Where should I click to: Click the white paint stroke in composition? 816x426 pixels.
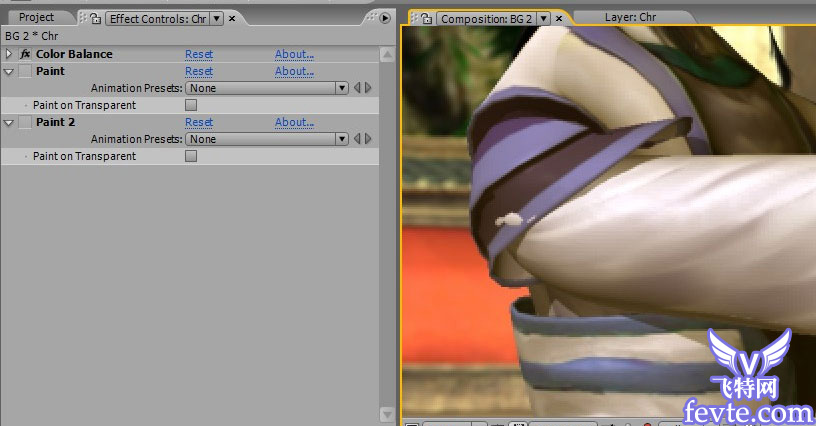tap(509, 221)
